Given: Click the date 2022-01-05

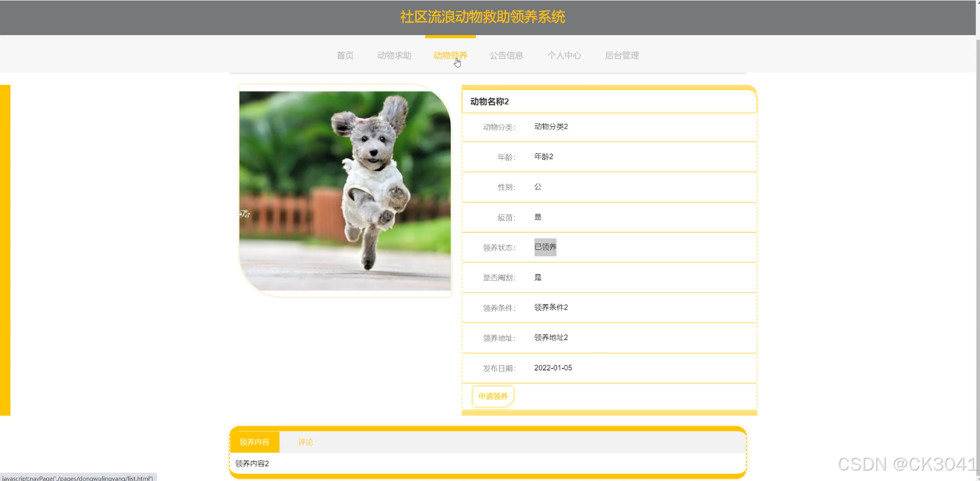Looking at the screenshot, I should point(553,368).
